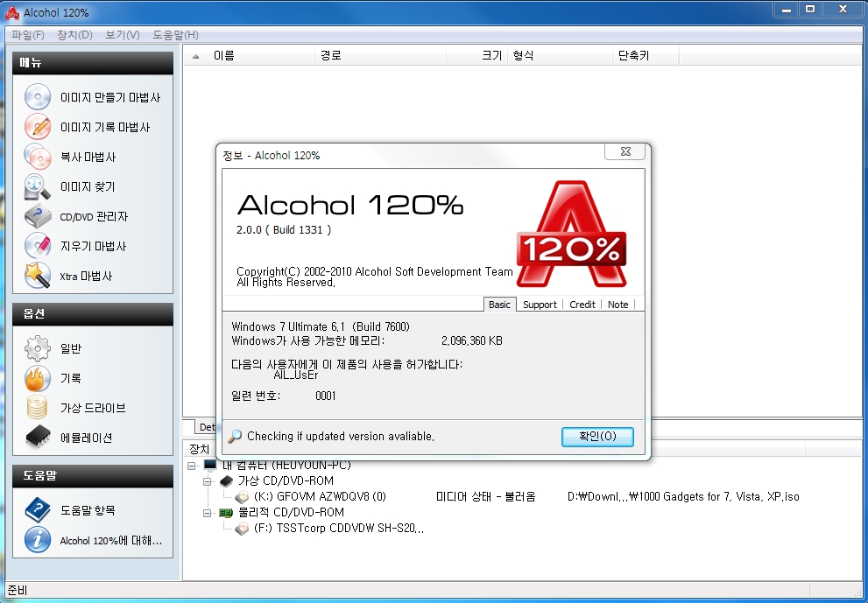Click the 도움말 항목 book icon
This screenshot has height=603, width=868.
tap(37, 510)
